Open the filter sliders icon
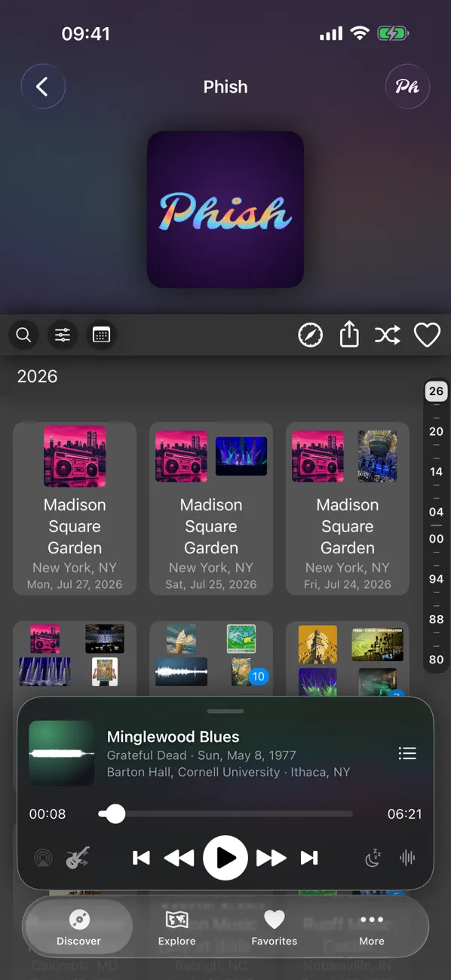The width and height of the screenshot is (451, 980). click(63, 335)
